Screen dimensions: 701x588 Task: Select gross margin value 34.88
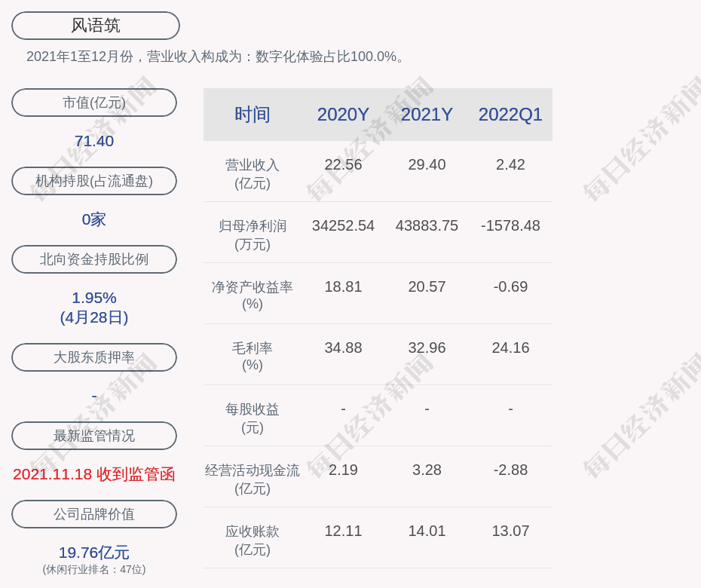tap(343, 348)
